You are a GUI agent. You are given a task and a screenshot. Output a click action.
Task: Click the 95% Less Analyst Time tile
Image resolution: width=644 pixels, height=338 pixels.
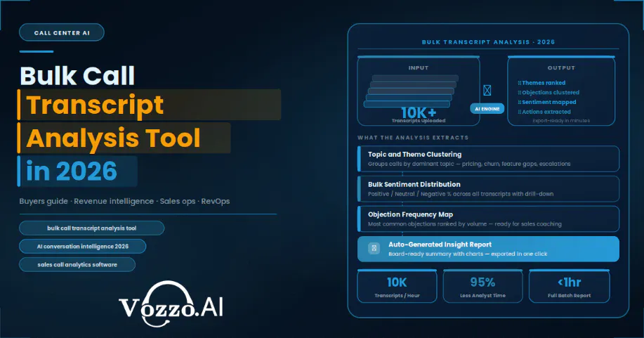coord(482,287)
